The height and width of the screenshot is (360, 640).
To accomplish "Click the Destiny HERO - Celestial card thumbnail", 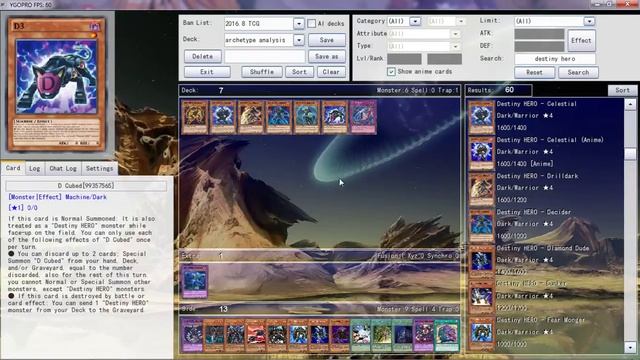I will point(481,118).
